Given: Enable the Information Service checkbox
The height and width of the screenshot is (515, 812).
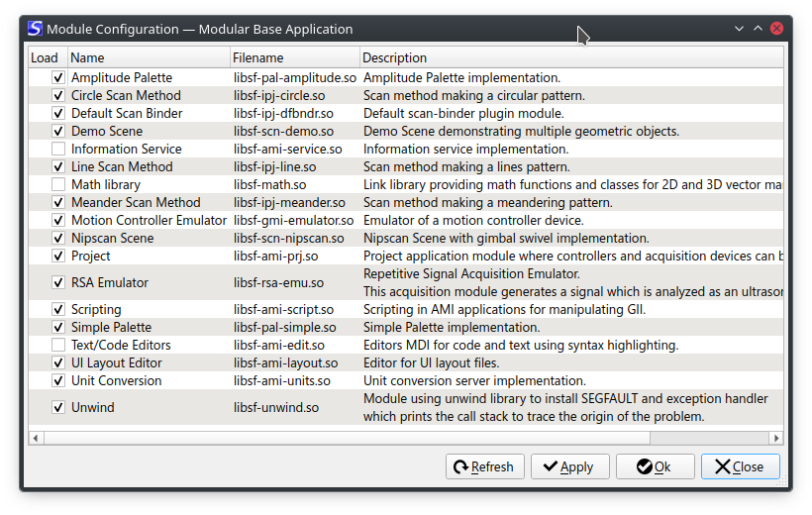Looking at the screenshot, I should pyautogui.click(x=58, y=150).
